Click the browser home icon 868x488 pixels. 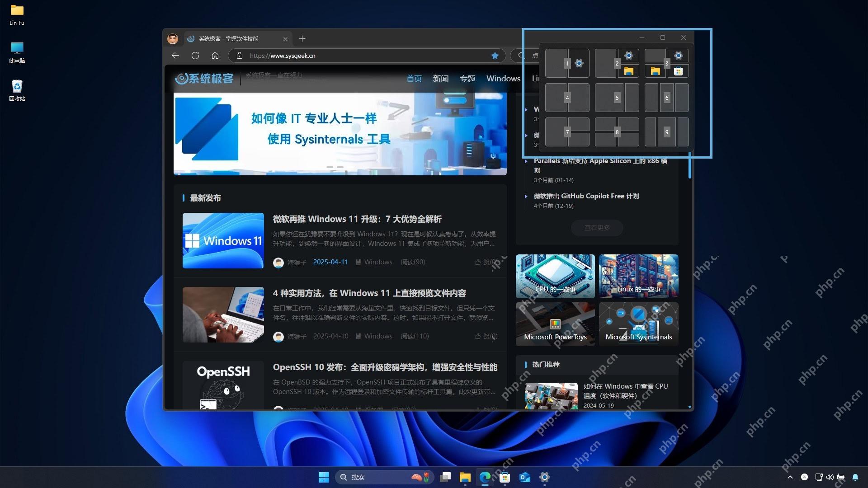(215, 56)
